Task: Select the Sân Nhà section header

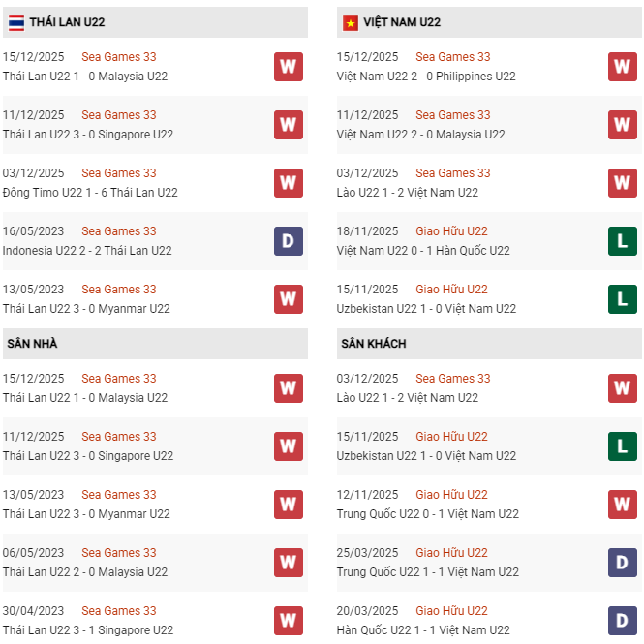Action: (33, 344)
